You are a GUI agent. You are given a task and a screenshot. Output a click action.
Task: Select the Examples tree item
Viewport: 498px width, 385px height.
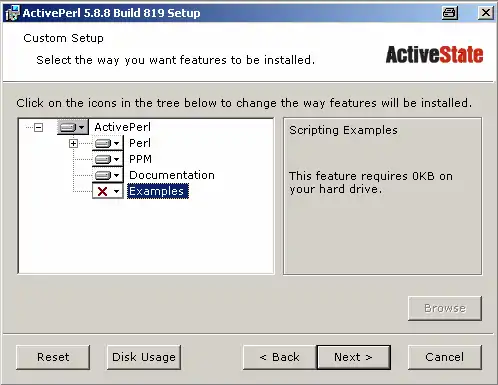point(158,191)
